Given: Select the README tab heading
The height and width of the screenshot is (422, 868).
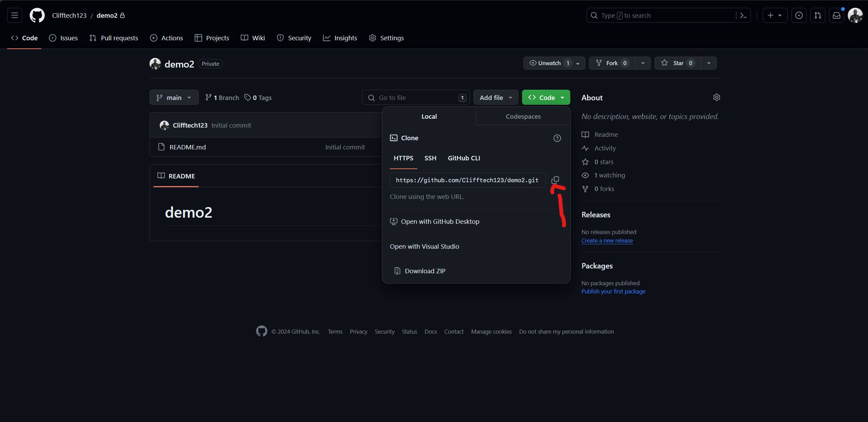Looking at the screenshot, I should tap(176, 176).
